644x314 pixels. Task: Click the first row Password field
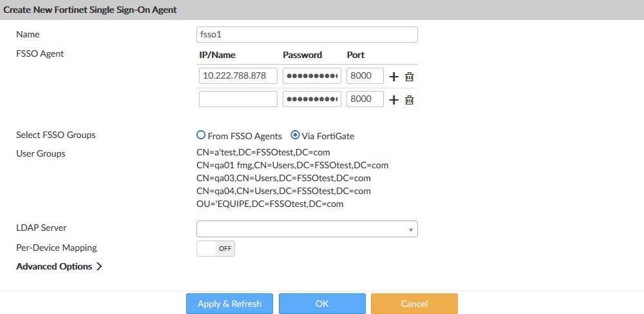click(x=312, y=76)
